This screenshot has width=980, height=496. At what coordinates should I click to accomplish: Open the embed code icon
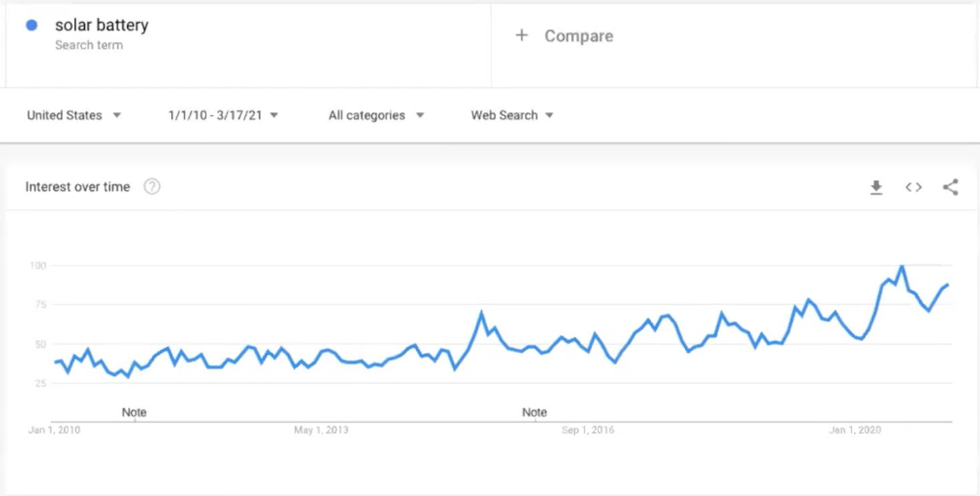tap(913, 188)
